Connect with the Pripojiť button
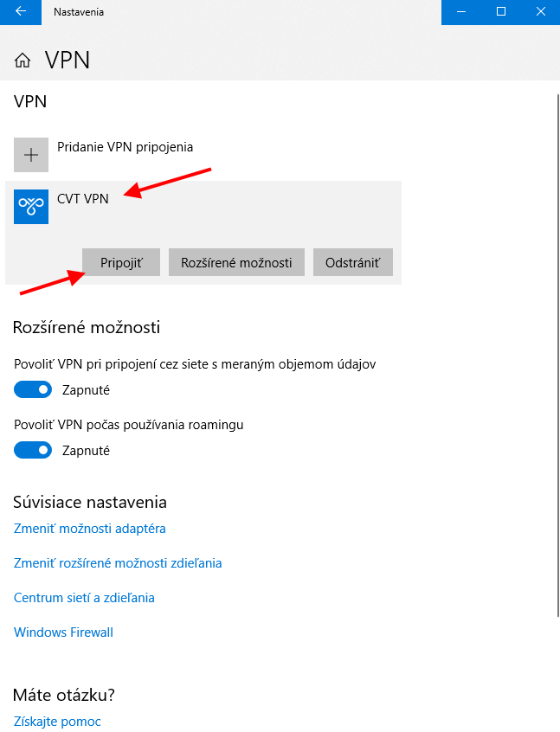560x732 pixels. tap(121, 262)
